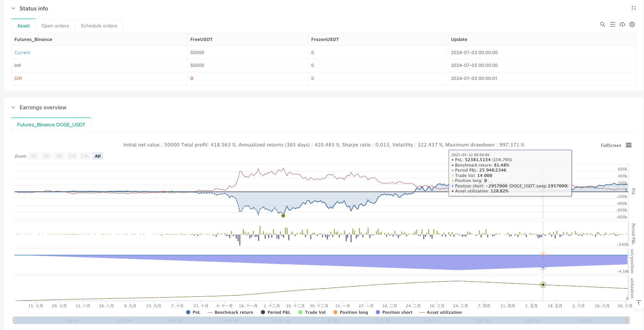Click the scroll-to-top arrow icon
The height and width of the screenshot is (330, 644).
click(x=639, y=303)
